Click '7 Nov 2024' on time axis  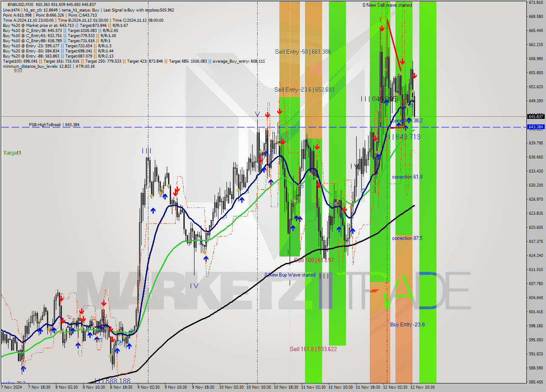[12, 388]
